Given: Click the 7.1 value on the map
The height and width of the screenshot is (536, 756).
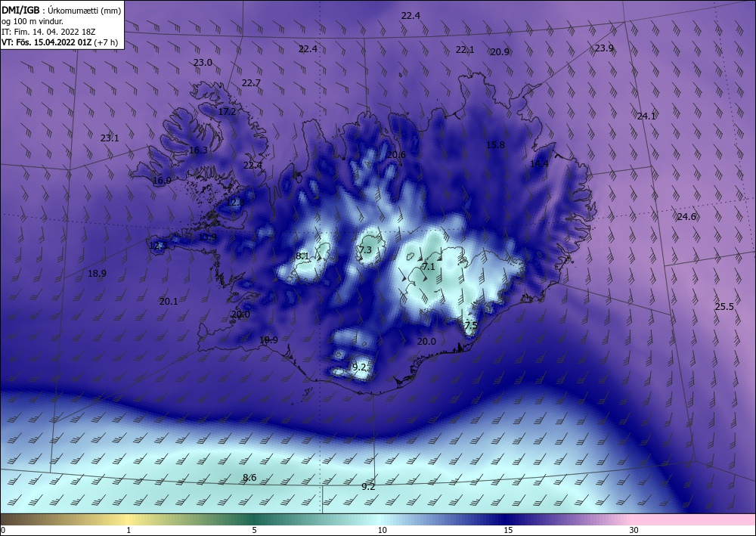Looking at the screenshot, I should coord(429,267).
